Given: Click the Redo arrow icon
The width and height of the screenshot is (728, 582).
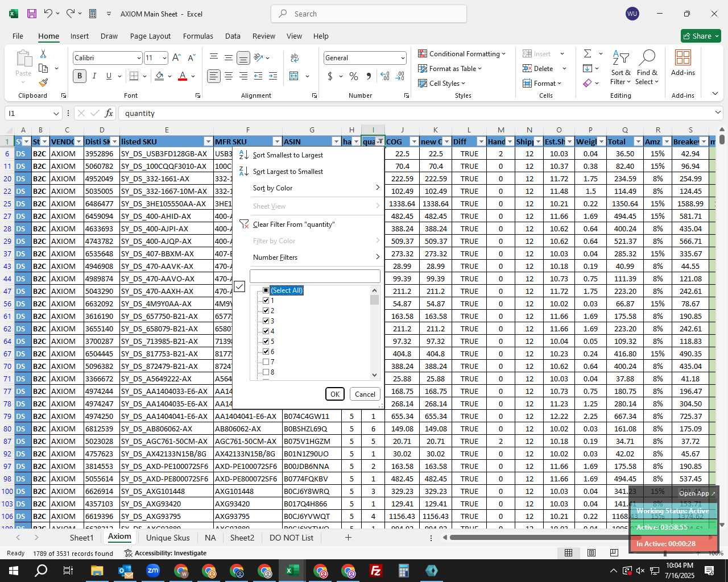Looking at the screenshot, I should pyautogui.click(x=70, y=14).
